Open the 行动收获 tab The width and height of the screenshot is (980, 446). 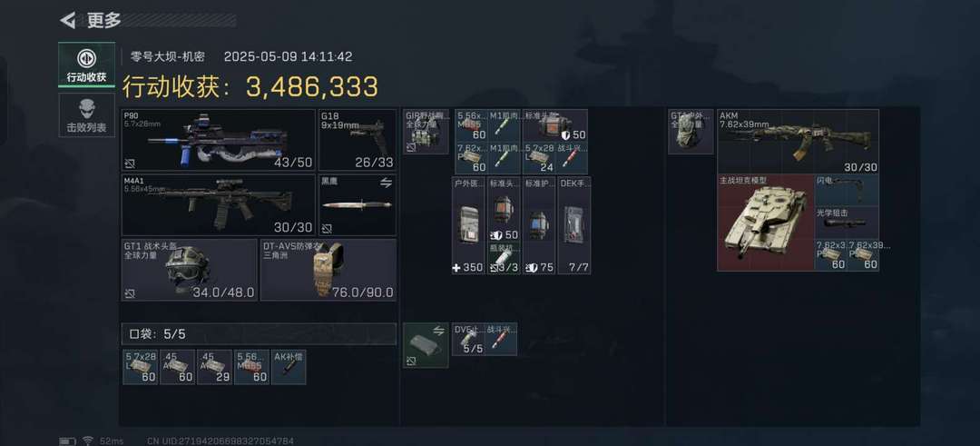pos(86,65)
